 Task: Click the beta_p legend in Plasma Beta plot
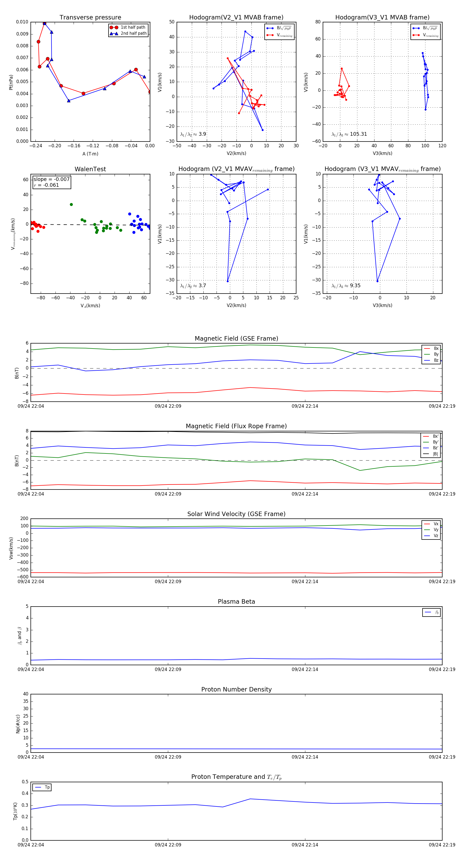pyautogui.click(x=431, y=612)
